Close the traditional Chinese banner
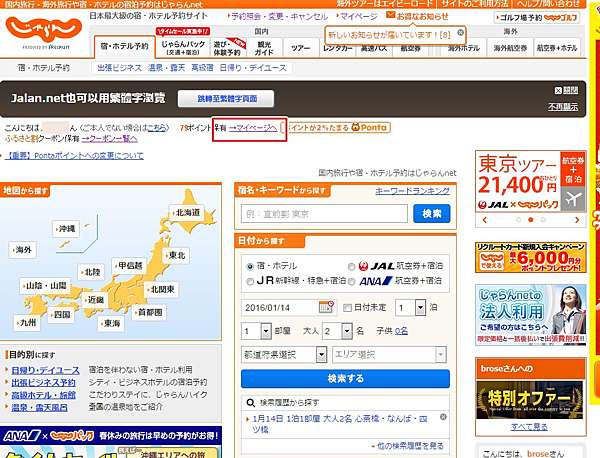 566,90
